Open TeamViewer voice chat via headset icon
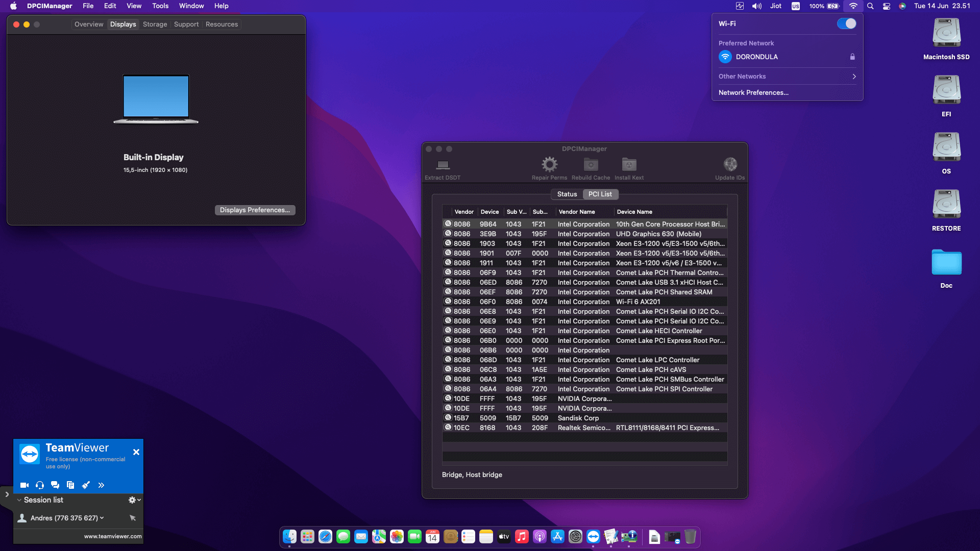Screen dimensions: 980x551 click(x=39, y=485)
